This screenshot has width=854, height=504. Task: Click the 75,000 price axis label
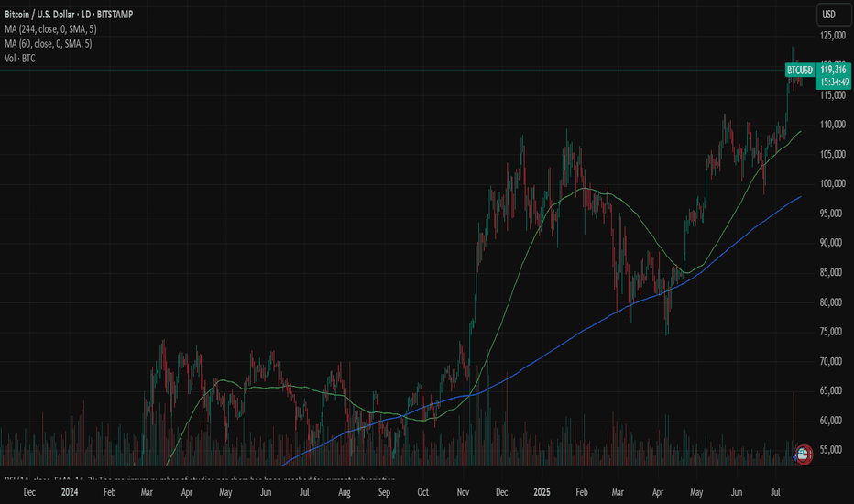(x=833, y=332)
